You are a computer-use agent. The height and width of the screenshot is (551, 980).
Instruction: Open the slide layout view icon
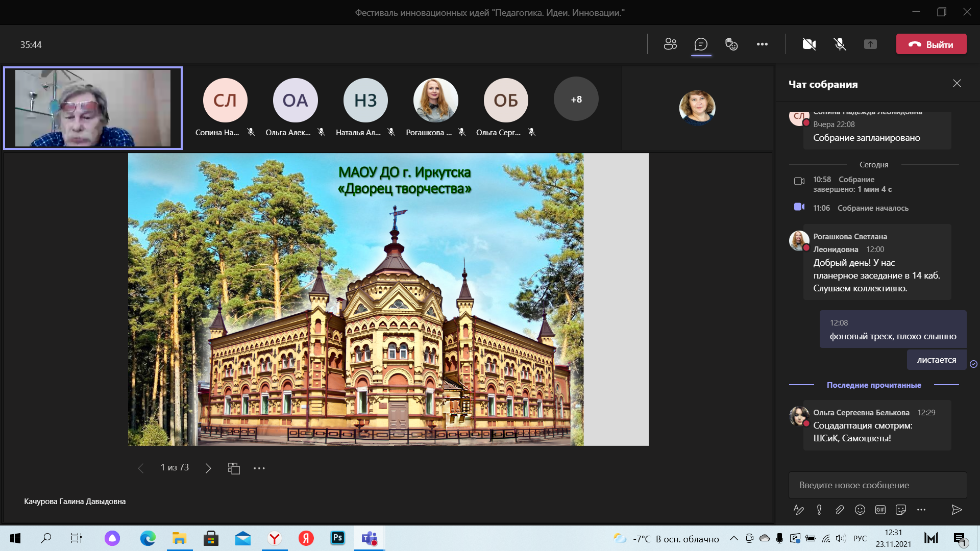pyautogui.click(x=234, y=468)
